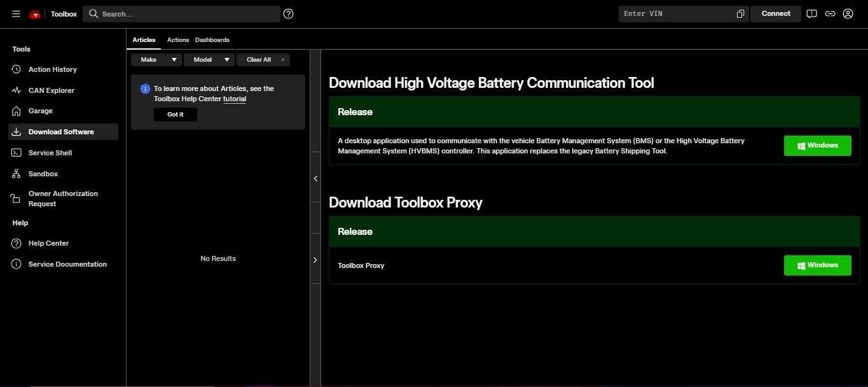Download Toolbox Proxy for Windows
The width and height of the screenshot is (868, 387).
[x=817, y=265]
